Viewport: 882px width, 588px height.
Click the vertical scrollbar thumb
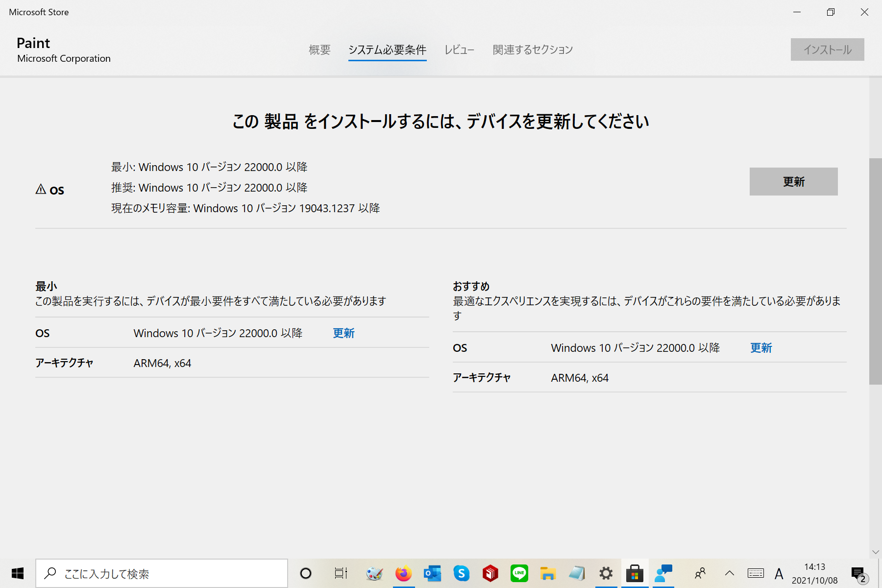(875, 271)
